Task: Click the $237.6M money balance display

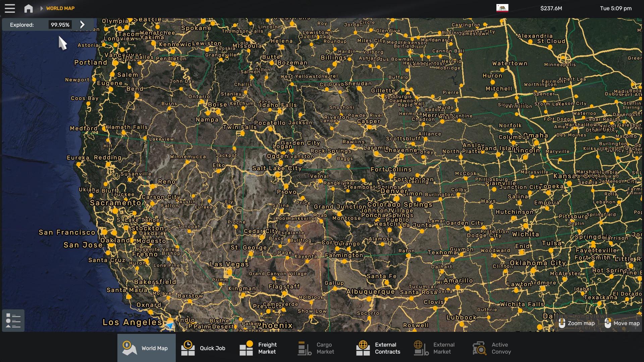Action: click(x=551, y=8)
